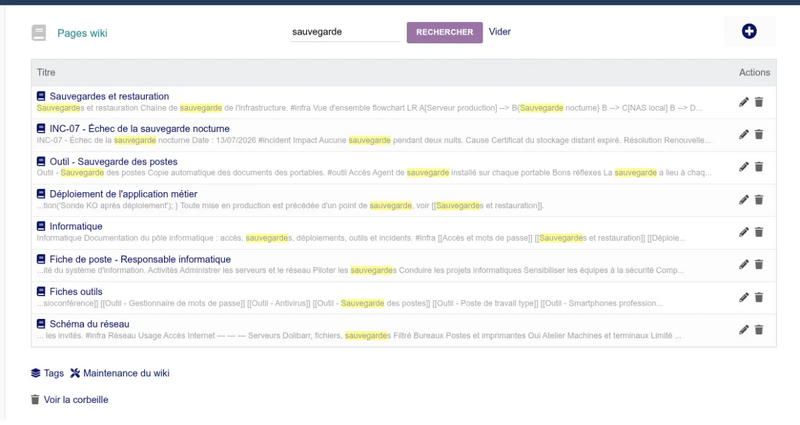800x425 pixels.
Task: Click trash icon in Informatique row
Action: click(x=759, y=232)
